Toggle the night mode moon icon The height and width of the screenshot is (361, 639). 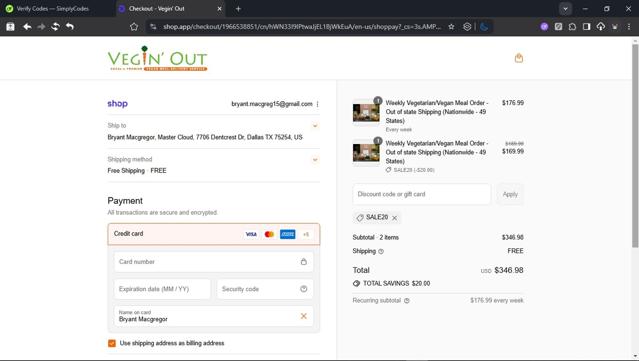pos(484,26)
